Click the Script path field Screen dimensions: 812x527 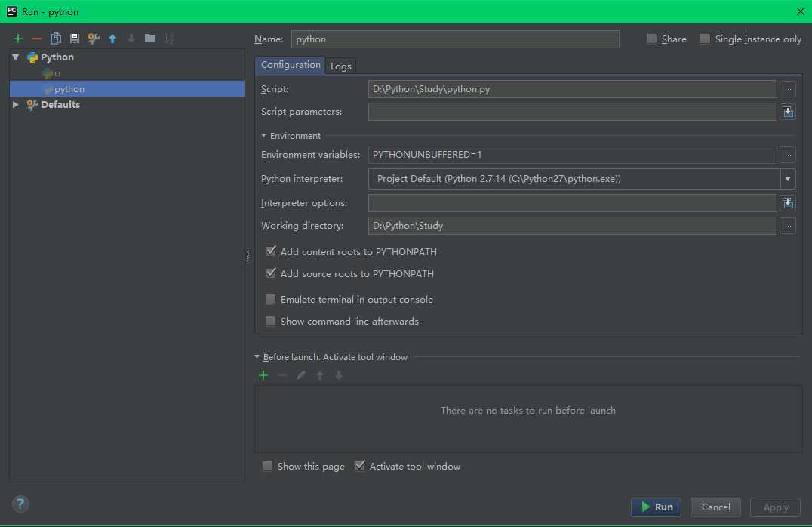[x=572, y=89]
